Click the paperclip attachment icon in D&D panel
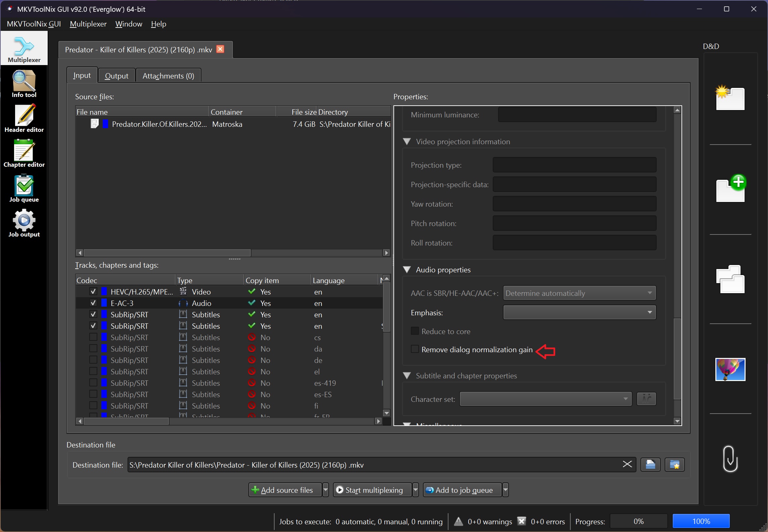Image resolution: width=768 pixels, height=532 pixels. pos(730,459)
